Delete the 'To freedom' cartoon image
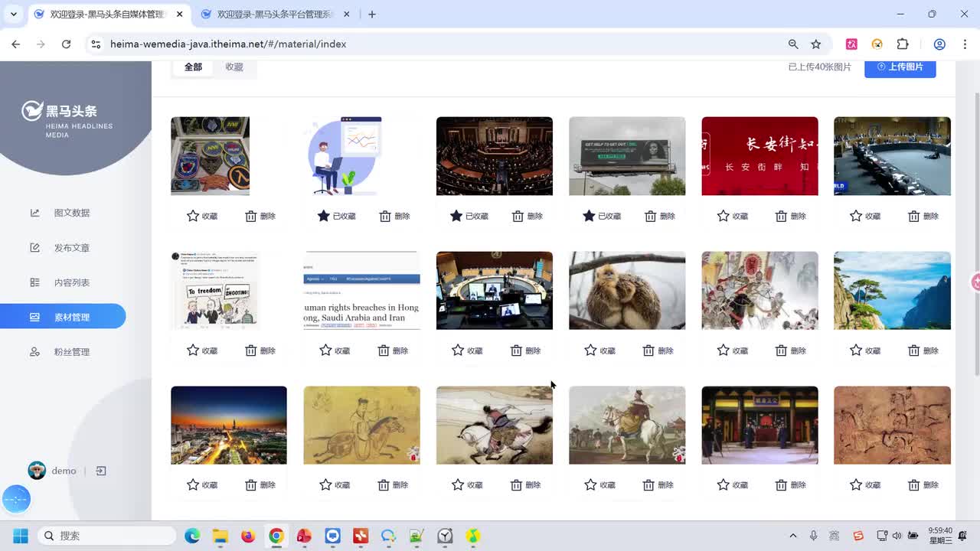 tap(260, 350)
